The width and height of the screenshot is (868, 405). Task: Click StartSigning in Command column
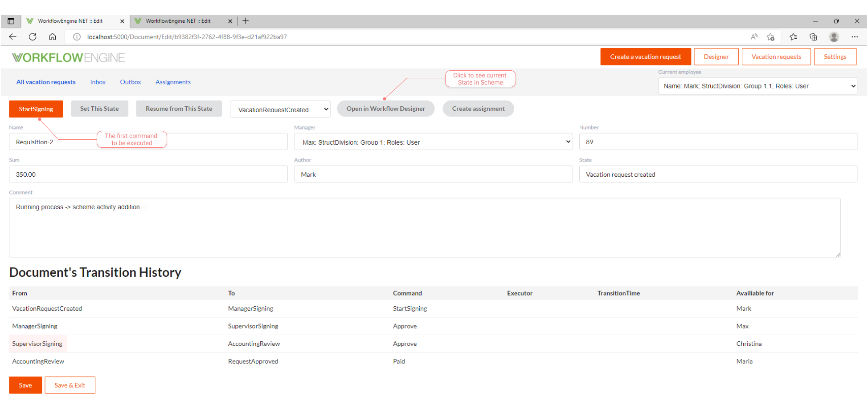point(410,308)
